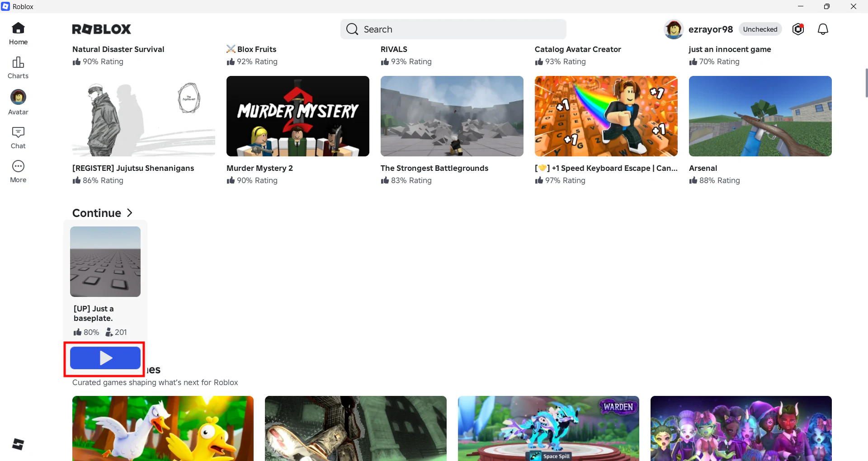Click The Strongest Battlegrounds title text
Viewport: 868px width, 461px height.
pos(434,168)
